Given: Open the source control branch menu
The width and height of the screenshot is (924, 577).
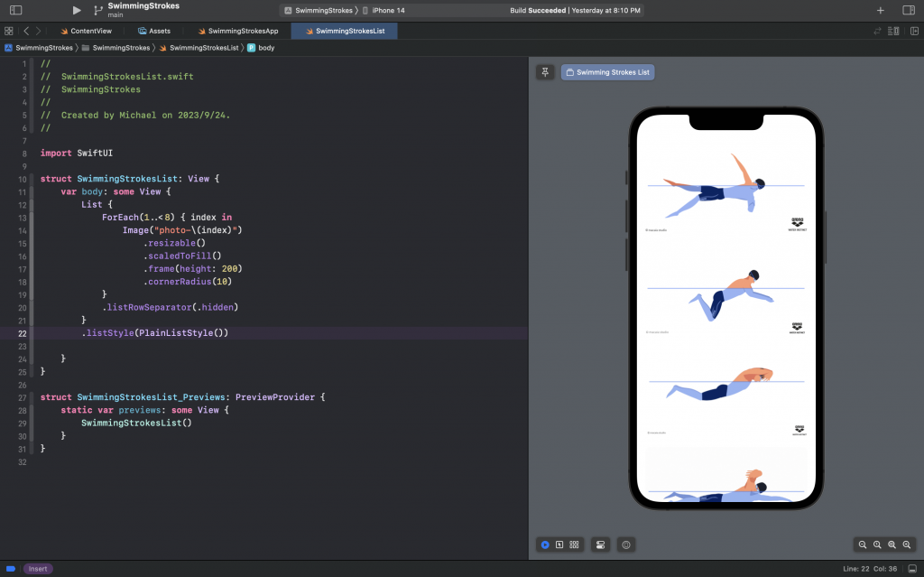Looking at the screenshot, I should coord(97,10).
